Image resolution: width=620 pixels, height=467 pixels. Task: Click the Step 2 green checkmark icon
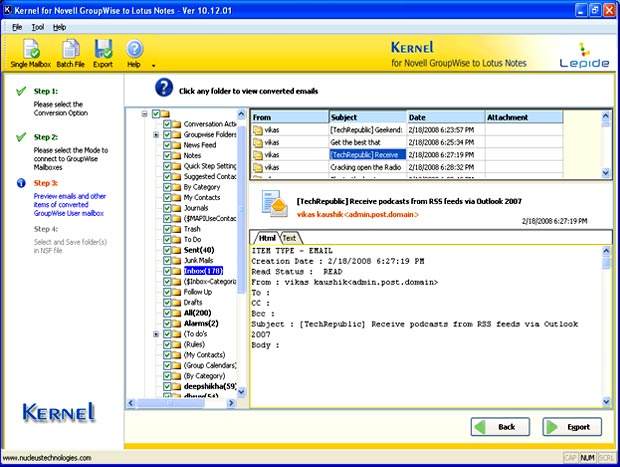(x=21, y=137)
